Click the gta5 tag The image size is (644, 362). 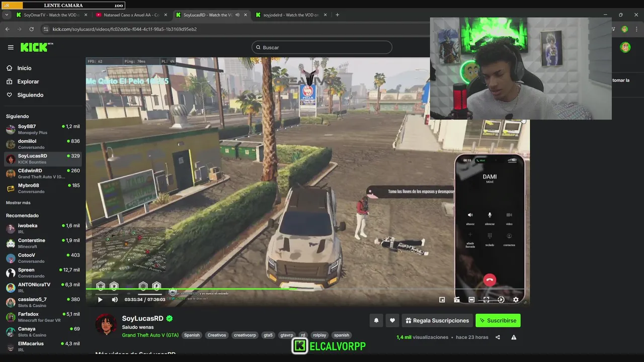click(x=268, y=335)
